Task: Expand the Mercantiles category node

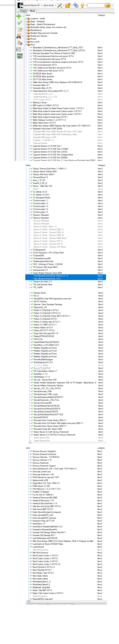Action: [26, 27]
